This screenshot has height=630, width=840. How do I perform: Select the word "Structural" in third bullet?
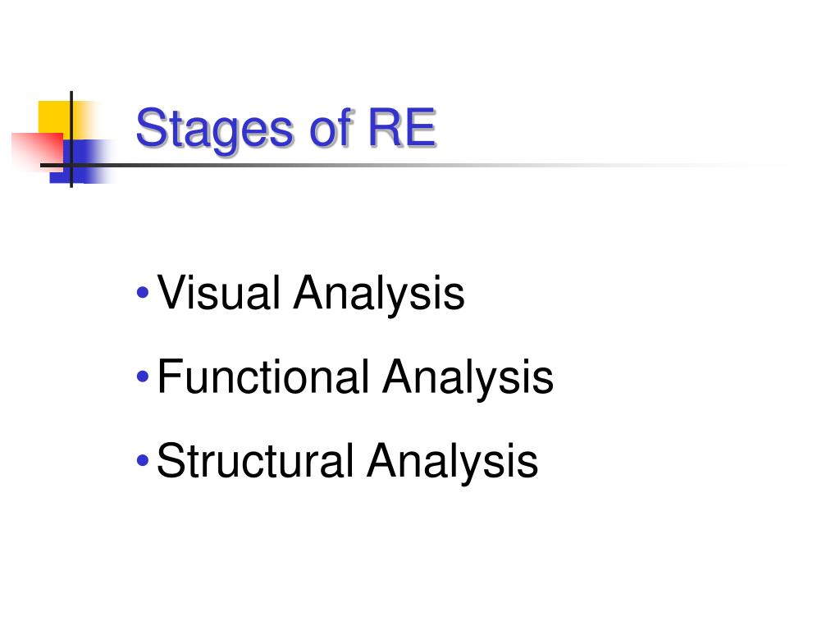point(255,460)
